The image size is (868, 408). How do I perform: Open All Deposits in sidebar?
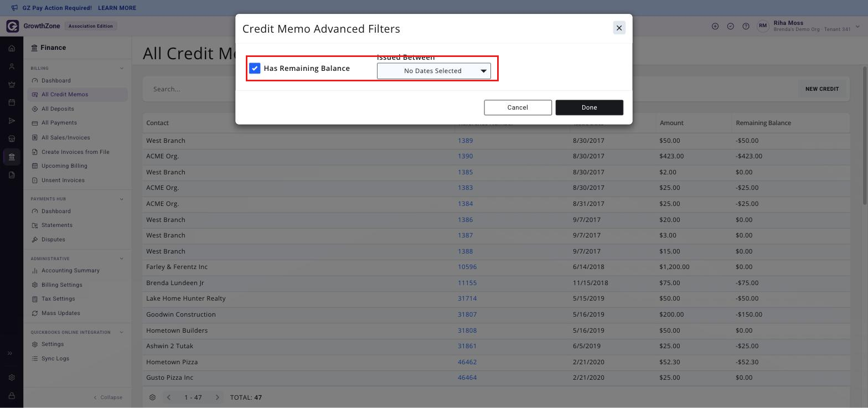(x=58, y=109)
